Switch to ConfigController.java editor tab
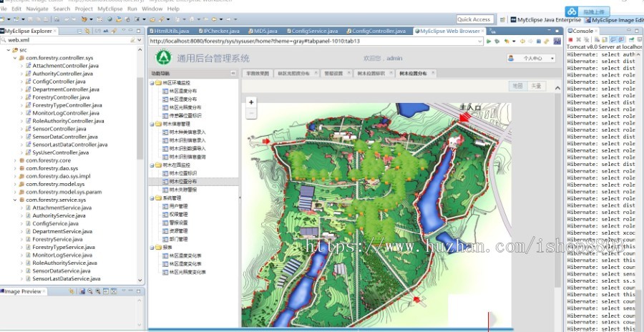Image resolution: width=644 pixels, height=332 pixels. [378, 31]
